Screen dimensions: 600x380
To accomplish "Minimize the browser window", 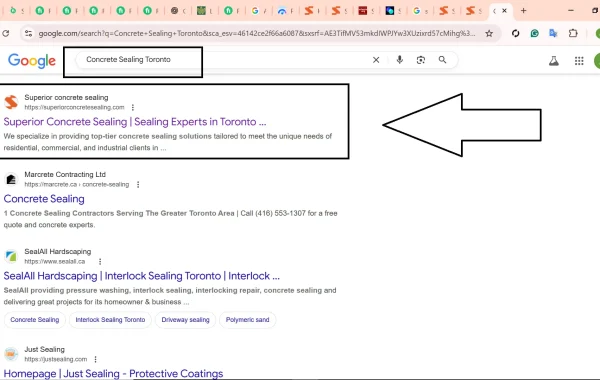I will click(571, 11).
